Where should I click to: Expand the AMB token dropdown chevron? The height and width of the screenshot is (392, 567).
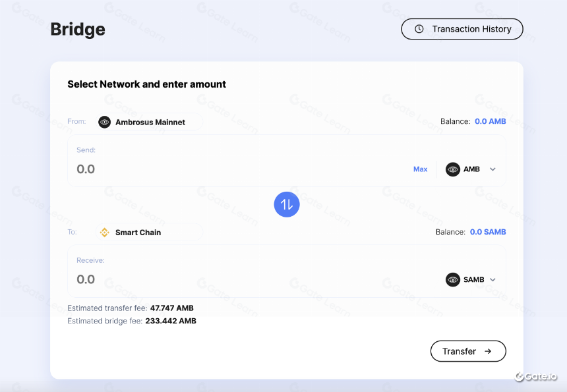click(492, 169)
